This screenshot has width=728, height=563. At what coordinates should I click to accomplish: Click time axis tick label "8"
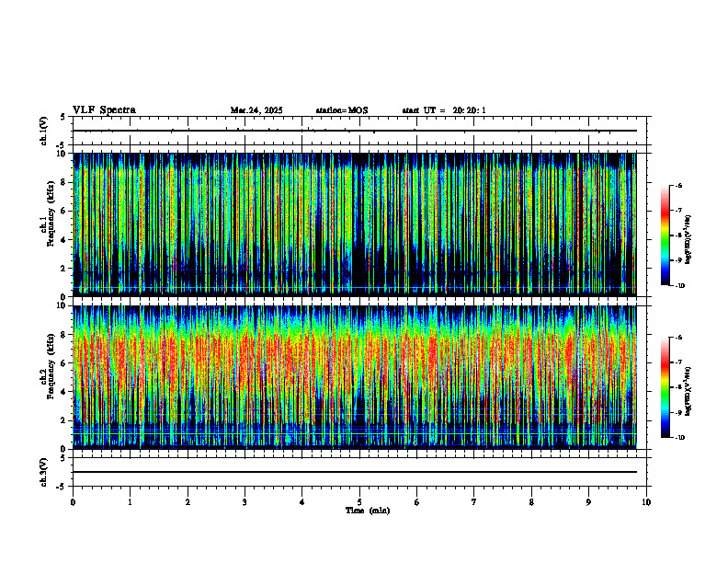click(531, 502)
